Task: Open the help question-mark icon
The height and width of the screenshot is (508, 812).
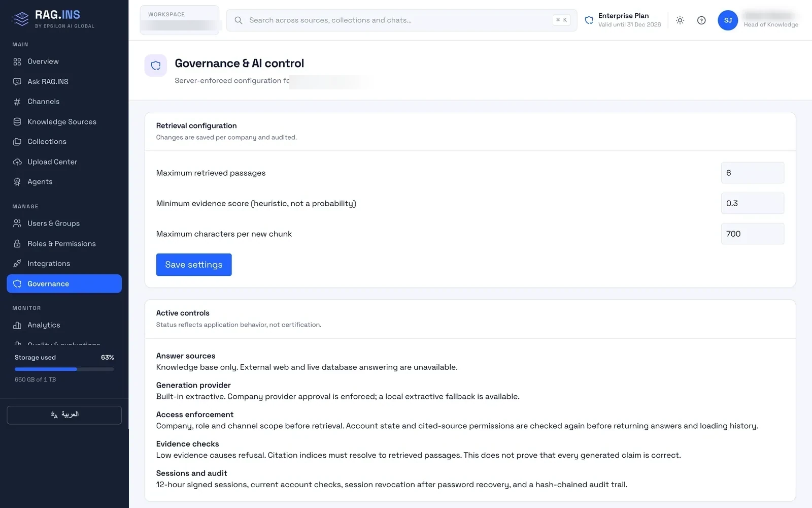Action: 701,20
